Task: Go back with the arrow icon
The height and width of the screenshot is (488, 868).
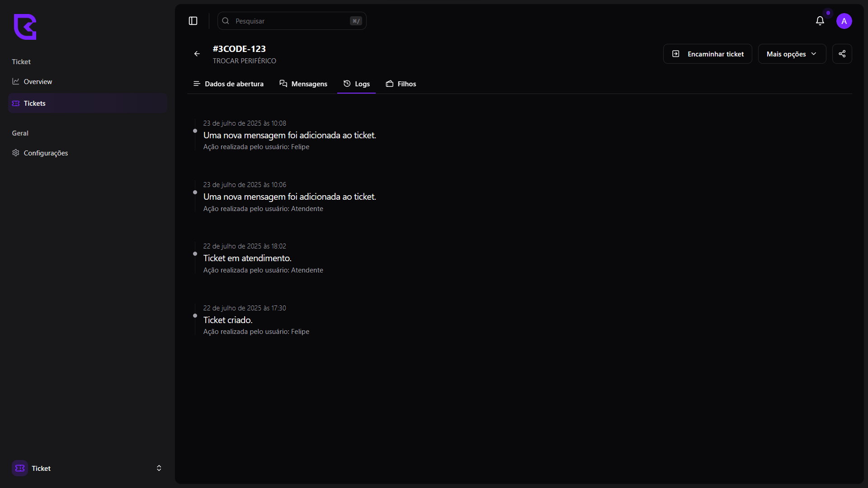Action: (x=197, y=54)
